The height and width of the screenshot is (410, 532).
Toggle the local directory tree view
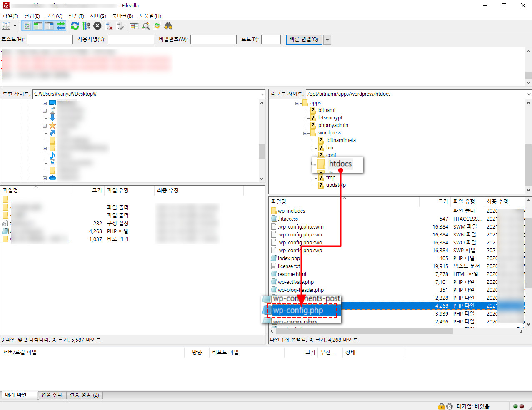point(38,26)
